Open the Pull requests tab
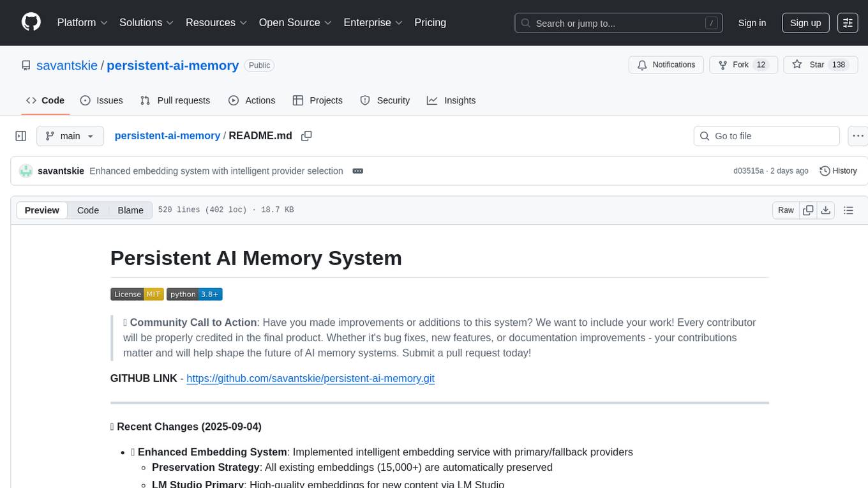868x488 pixels. pyautogui.click(x=175, y=100)
